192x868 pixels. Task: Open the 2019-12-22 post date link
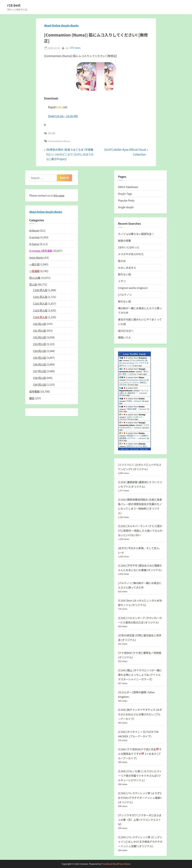[x=54, y=48]
